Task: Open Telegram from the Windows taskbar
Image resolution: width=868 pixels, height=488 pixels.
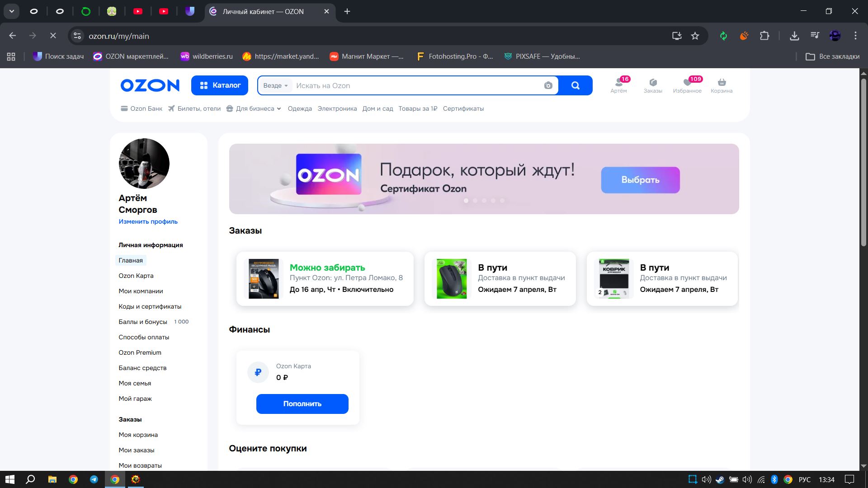Action: pos(94,479)
